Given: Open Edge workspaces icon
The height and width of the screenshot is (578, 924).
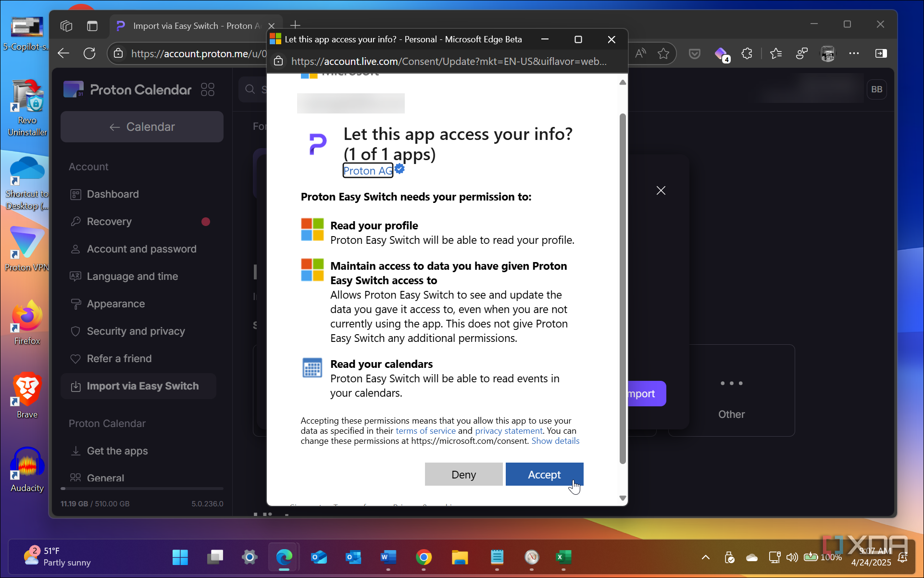Looking at the screenshot, I should [x=66, y=25].
